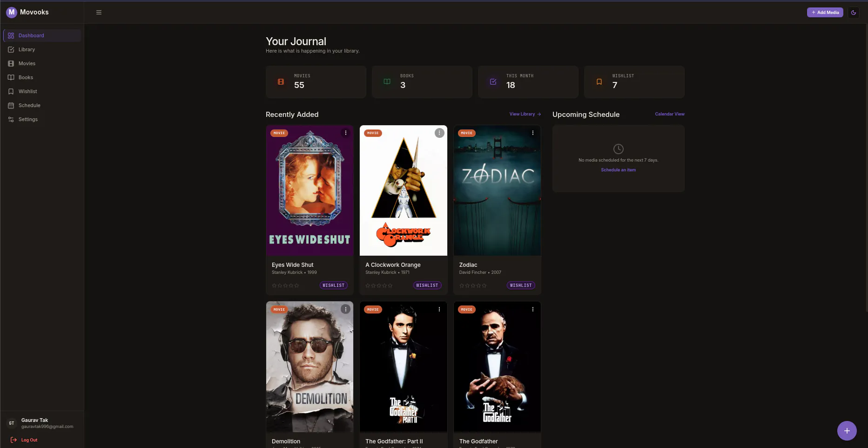868x448 pixels.
Task: Open The Godfather poster
Action: 497,367
